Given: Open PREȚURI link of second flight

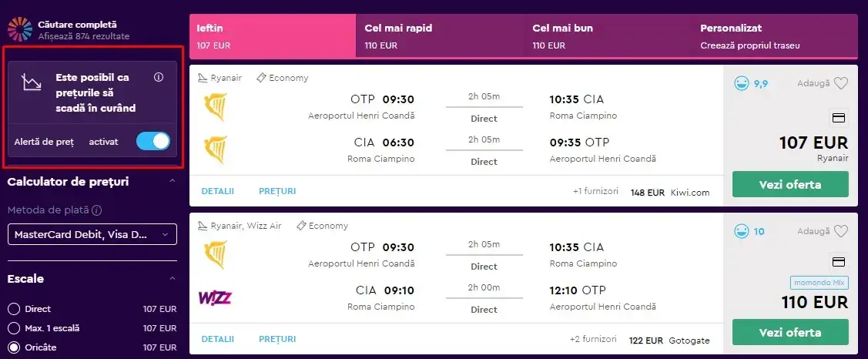Looking at the screenshot, I should tap(277, 339).
